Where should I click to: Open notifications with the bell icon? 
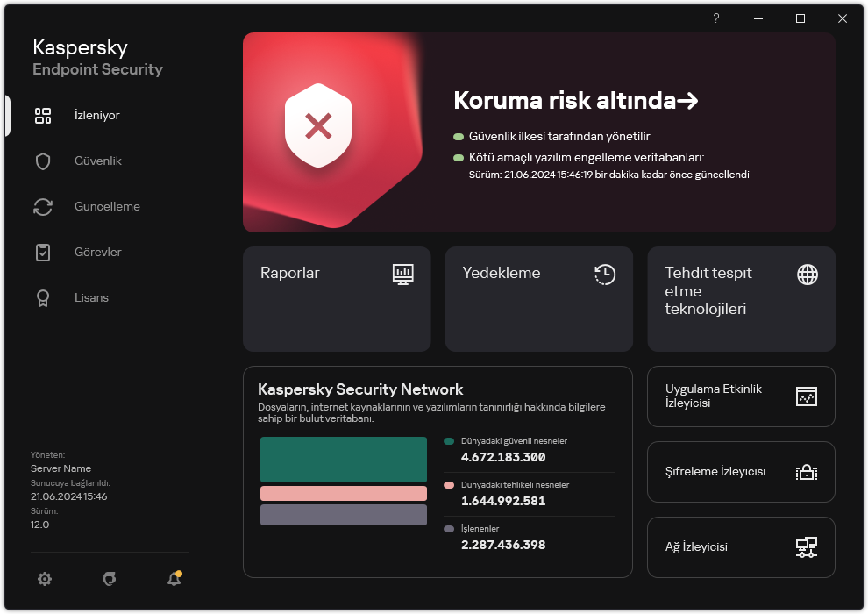[174, 579]
